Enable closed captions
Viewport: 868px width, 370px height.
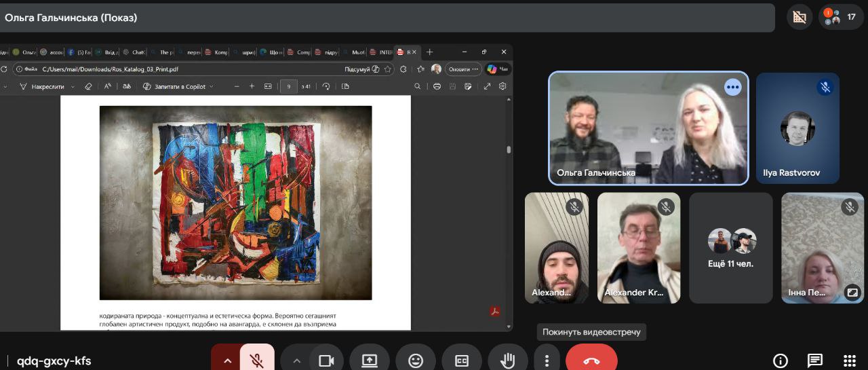(x=462, y=360)
